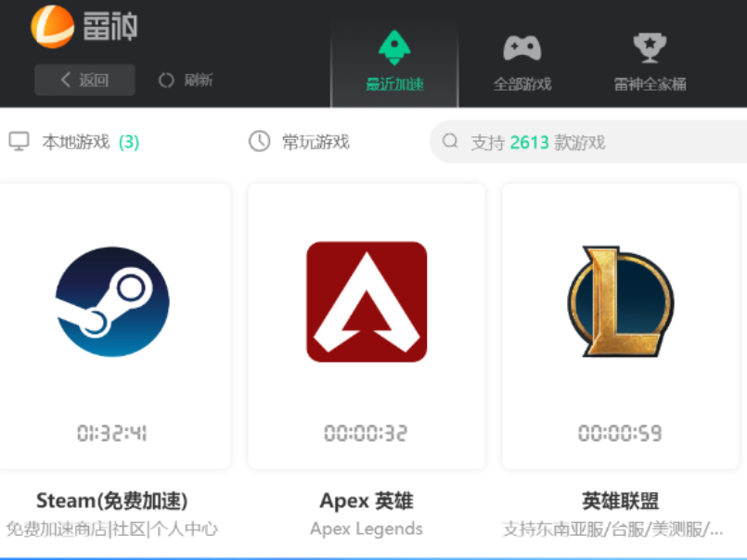The height and width of the screenshot is (560, 747).
Task: Click the orange Leigod logo icon
Action: 52,27
